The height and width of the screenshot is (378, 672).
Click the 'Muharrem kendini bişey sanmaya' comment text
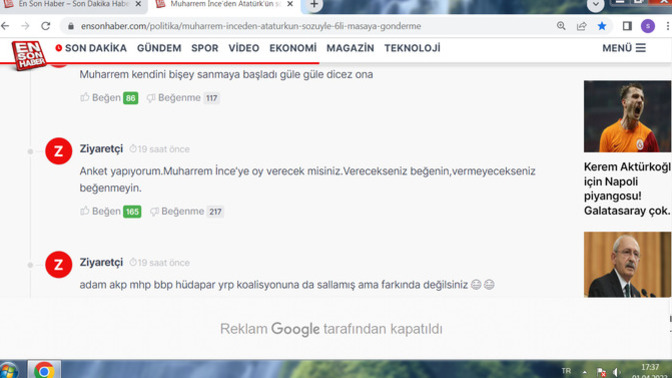[226, 74]
